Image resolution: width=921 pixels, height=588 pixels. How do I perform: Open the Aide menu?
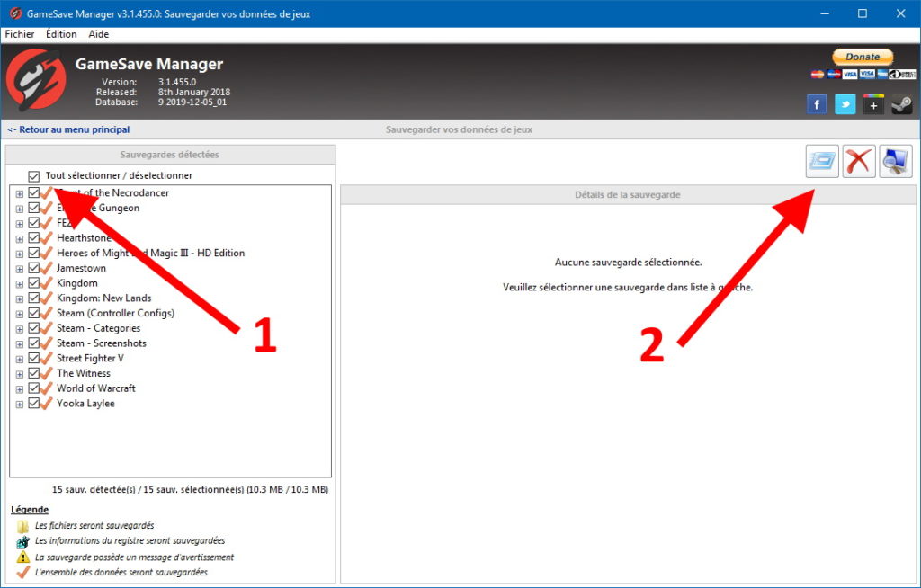click(99, 34)
